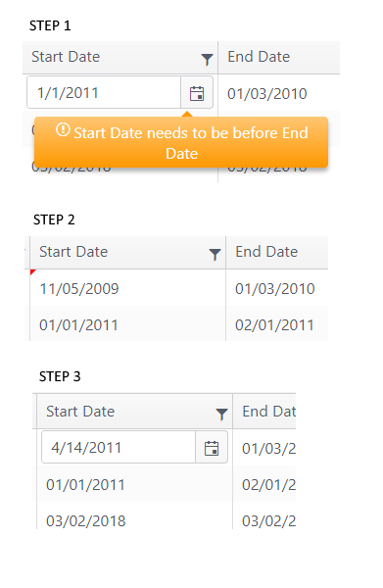The height and width of the screenshot is (588, 383).
Task: Click the 4/14/2011 date input field
Action: tap(119, 448)
